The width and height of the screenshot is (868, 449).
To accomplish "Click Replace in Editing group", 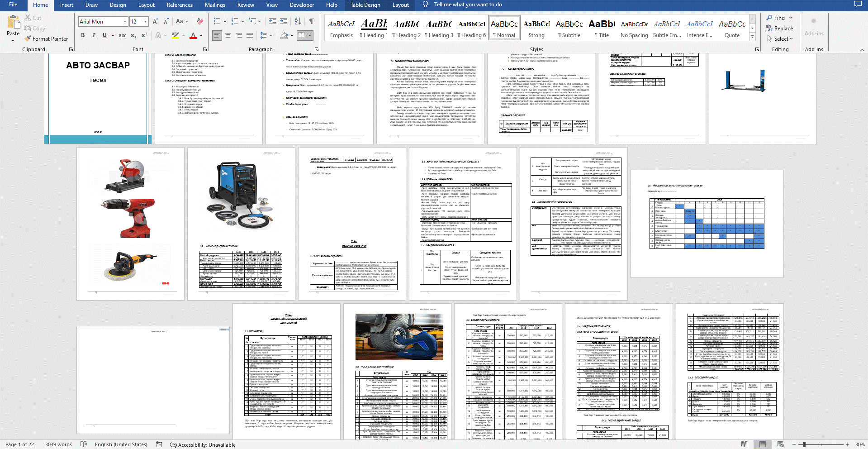I will pos(779,29).
